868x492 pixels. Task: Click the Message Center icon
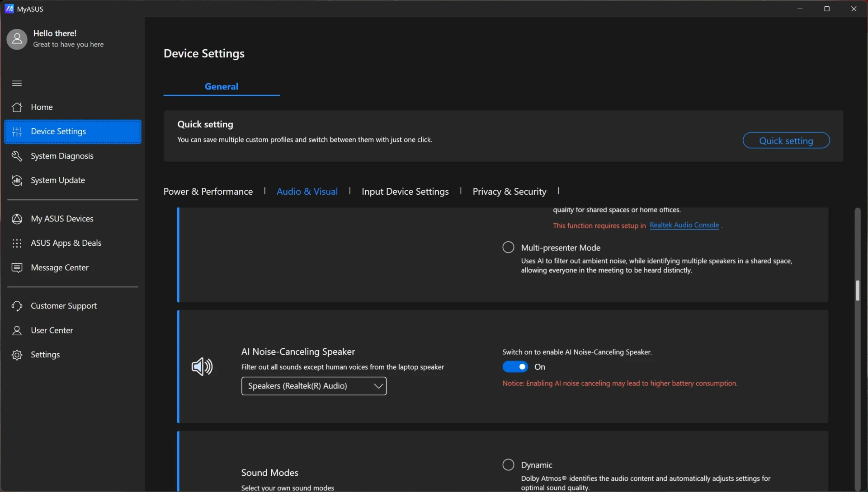(x=17, y=267)
